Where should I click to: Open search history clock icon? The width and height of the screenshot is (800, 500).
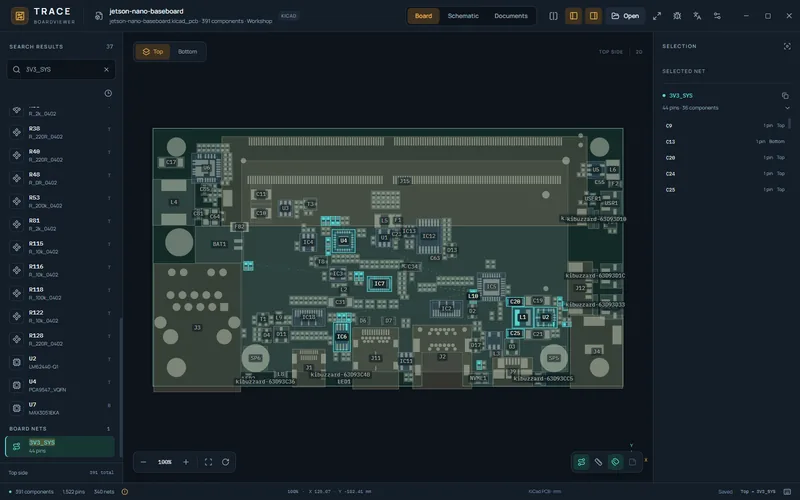click(x=108, y=93)
